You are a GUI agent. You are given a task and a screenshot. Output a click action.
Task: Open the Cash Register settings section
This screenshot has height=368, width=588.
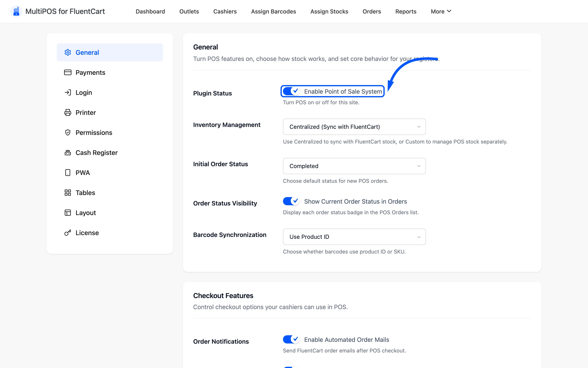coord(110,153)
